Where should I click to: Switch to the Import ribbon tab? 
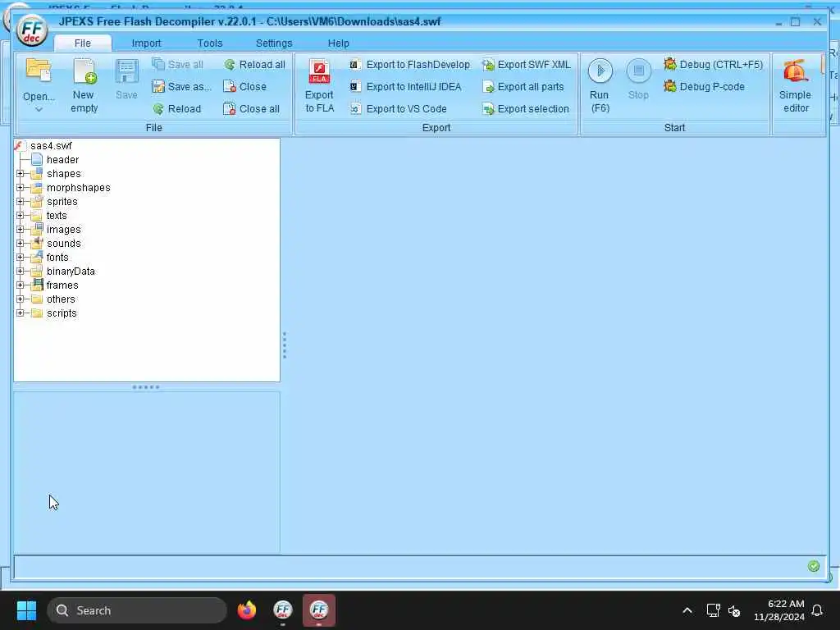click(x=146, y=43)
